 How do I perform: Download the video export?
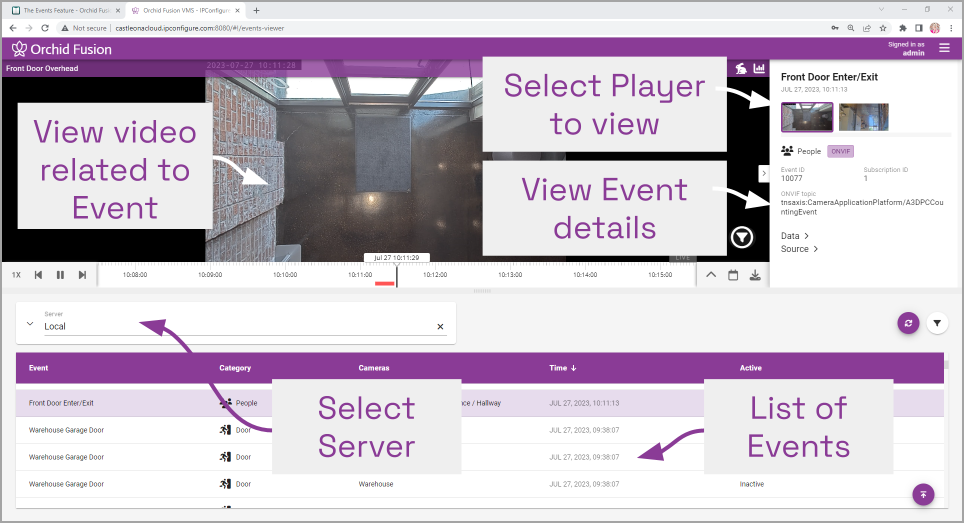pyautogui.click(x=755, y=275)
